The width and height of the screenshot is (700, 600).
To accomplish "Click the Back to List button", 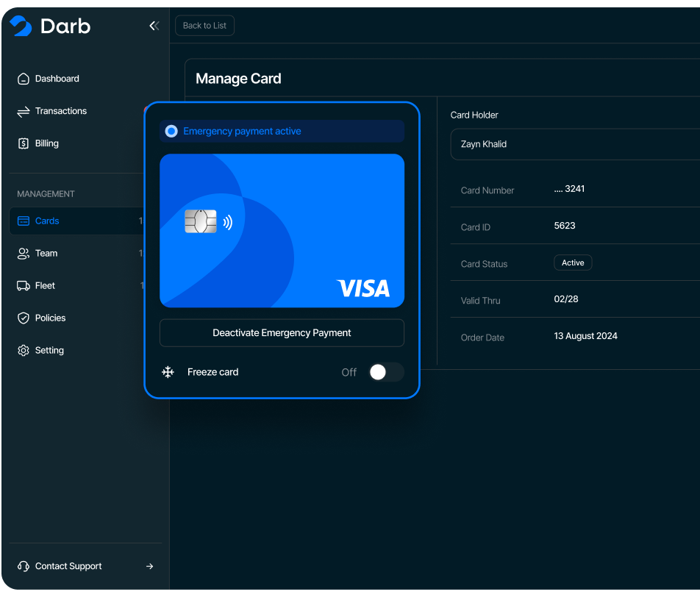I will pos(204,26).
